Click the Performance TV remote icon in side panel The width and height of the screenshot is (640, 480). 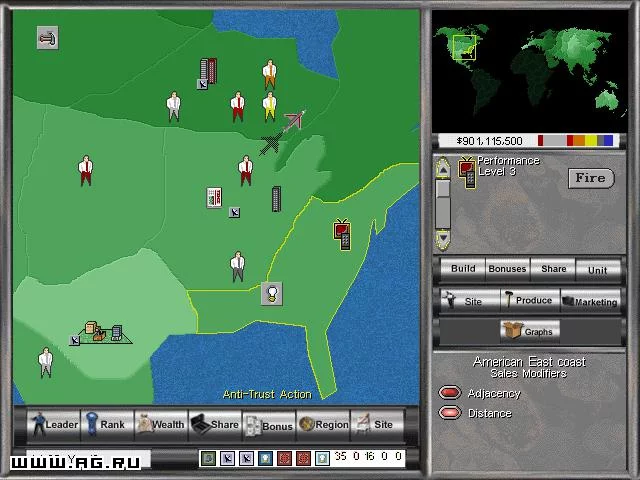point(467,172)
